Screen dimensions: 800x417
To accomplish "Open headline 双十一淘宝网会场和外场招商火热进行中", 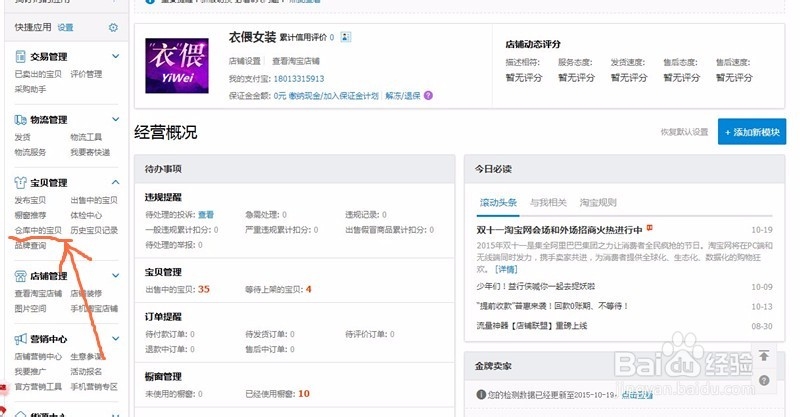I will (x=559, y=230).
